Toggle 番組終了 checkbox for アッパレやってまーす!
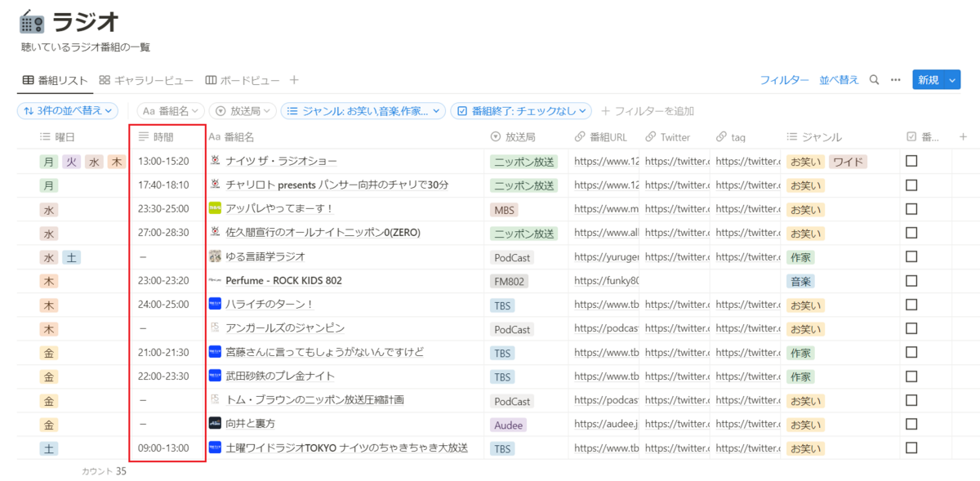 click(911, 209)
